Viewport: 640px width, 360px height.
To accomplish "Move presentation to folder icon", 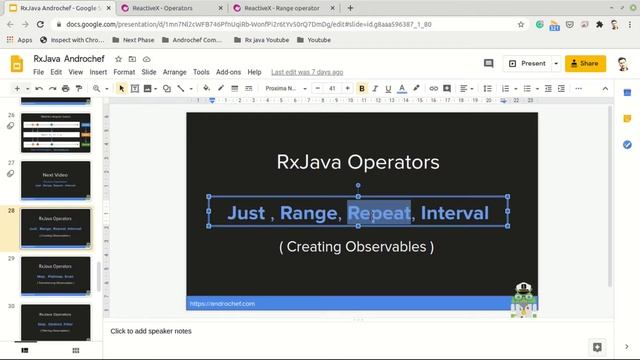I will (x=132, y=59).
